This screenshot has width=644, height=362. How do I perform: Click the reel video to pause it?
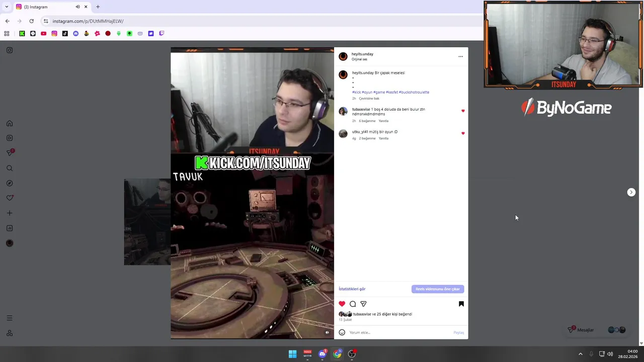click(x=252, y=193)
